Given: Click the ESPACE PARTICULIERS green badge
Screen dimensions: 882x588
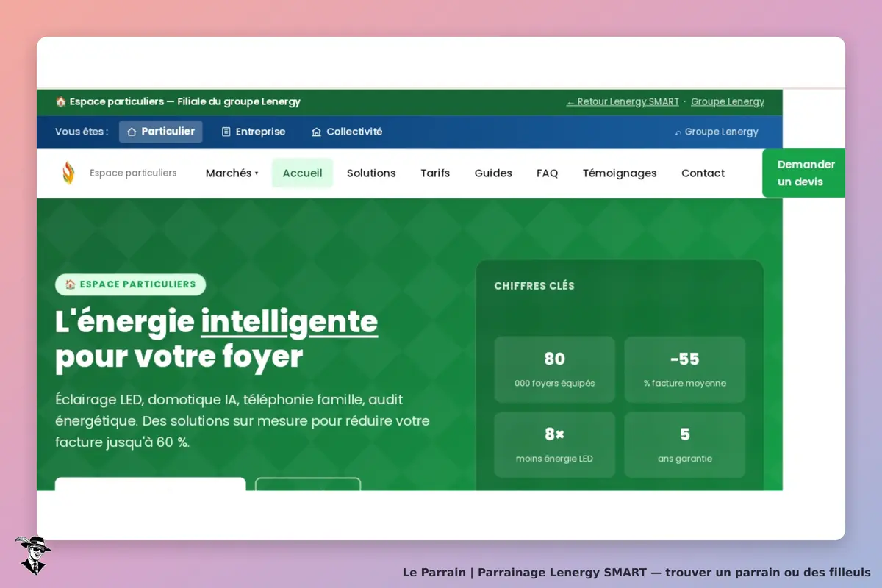Looking at the screenshot, I should pos(130,284).
